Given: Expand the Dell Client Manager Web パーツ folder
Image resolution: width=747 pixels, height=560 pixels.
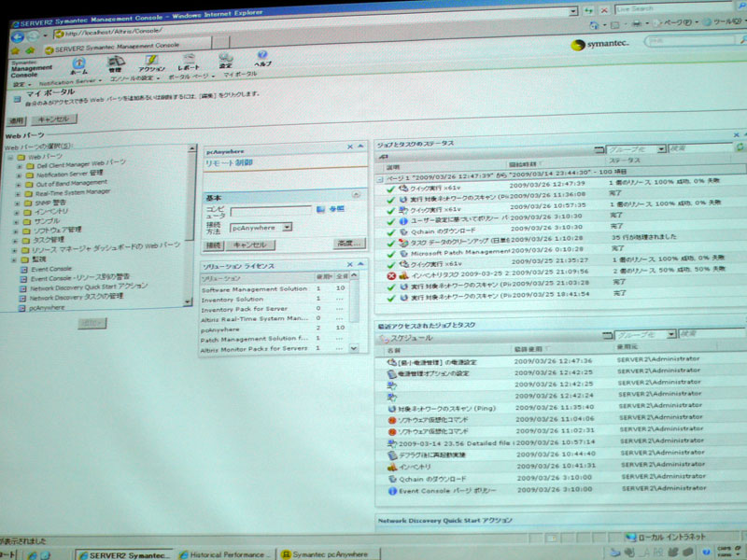Looking at the screenshot, I should [x=20, y=167].
